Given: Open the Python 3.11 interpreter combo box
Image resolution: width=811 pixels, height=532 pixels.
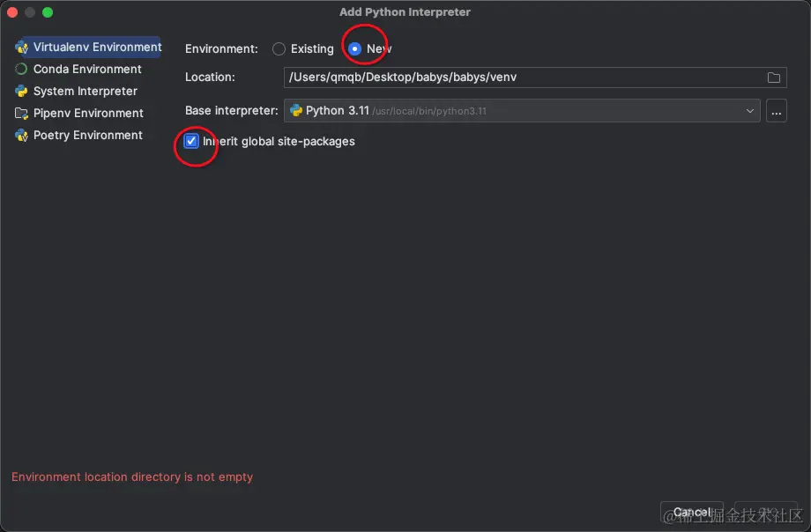Looking at the screenshot, I should (520, 111).
